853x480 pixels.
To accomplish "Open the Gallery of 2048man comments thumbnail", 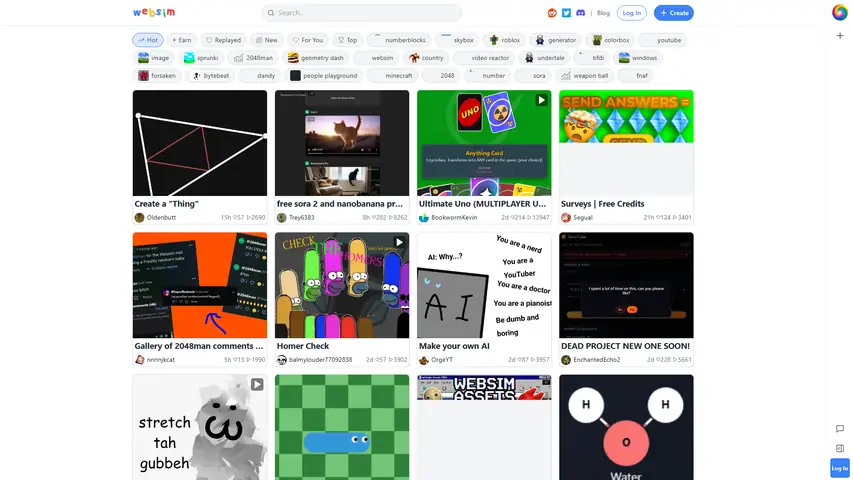I will pos(200,285).
